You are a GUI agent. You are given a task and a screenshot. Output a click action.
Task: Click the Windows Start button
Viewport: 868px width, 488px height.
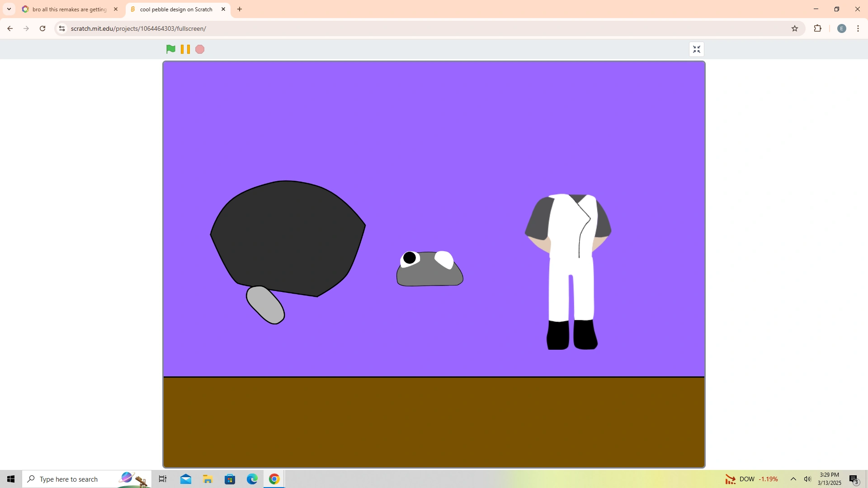10,479
